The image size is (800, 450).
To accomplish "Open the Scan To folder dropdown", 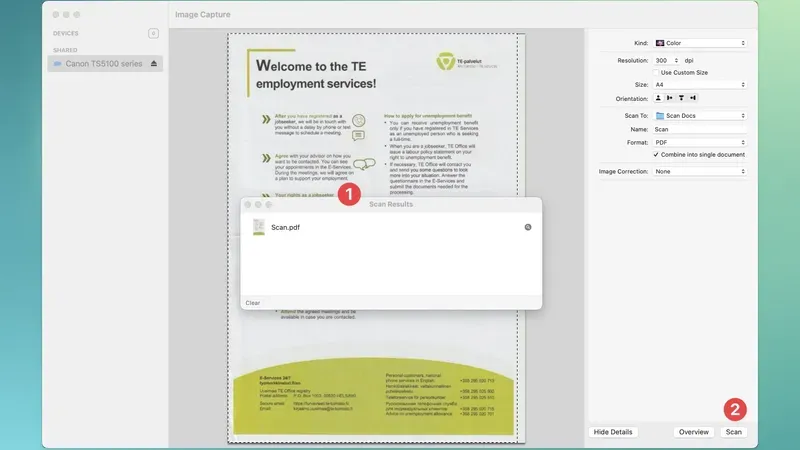I will [x=700, y=116].
